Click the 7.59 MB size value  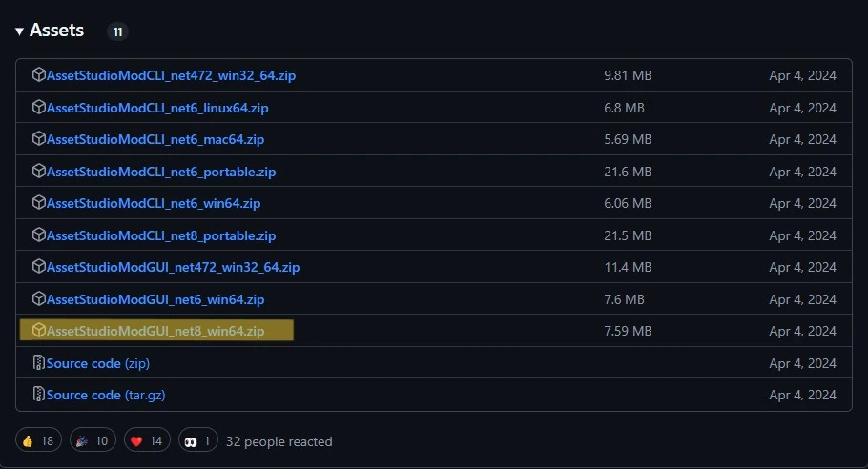[628, 331]
